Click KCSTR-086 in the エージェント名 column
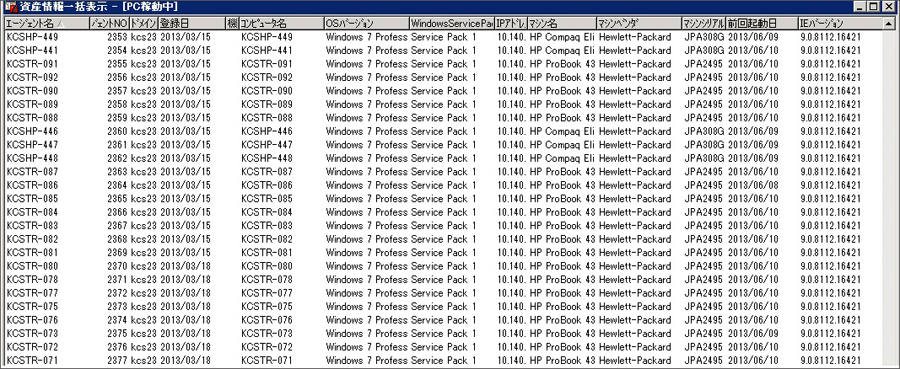Screen dimensions: 900x369 (32, 185)
